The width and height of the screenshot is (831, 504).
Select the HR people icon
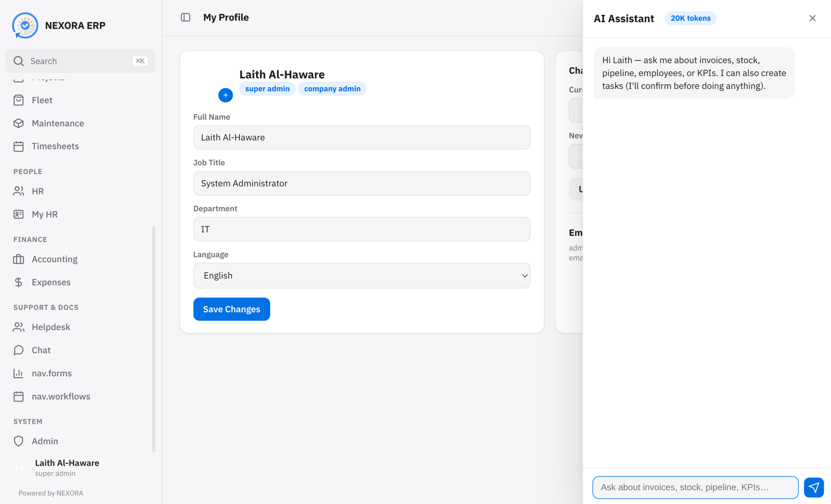[x=19, y=192]
